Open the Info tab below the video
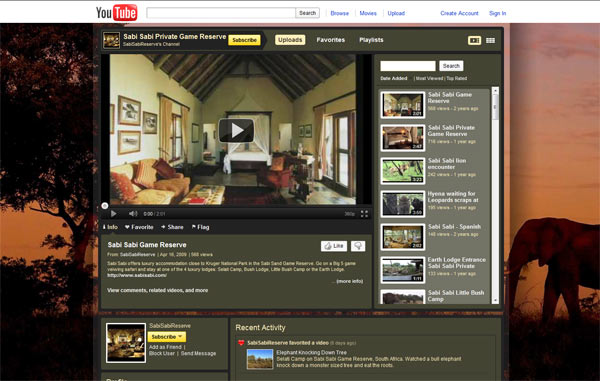The width and height of the screenshot is (600, 381). pos(110,227)
